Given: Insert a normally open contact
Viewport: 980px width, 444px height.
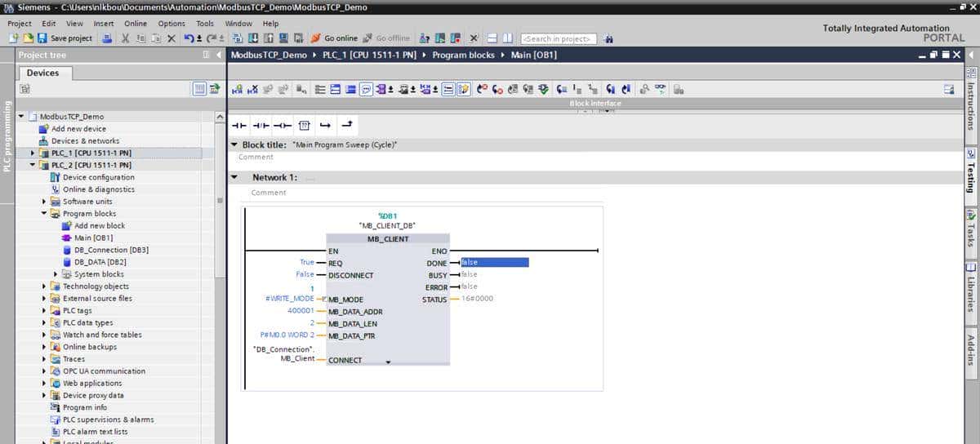Looking at the screenshot, I should point(238,125).
